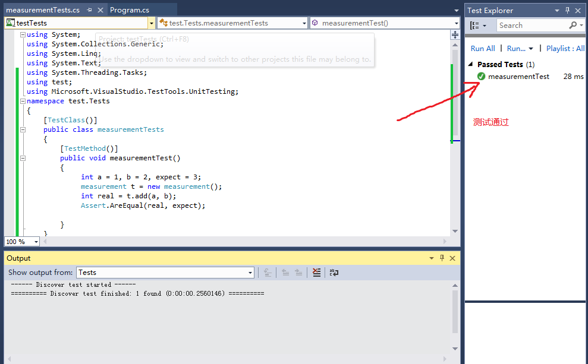Click the Assert.AreEqual line
This screenshot has height=364, width=588.
pos(143,205)
